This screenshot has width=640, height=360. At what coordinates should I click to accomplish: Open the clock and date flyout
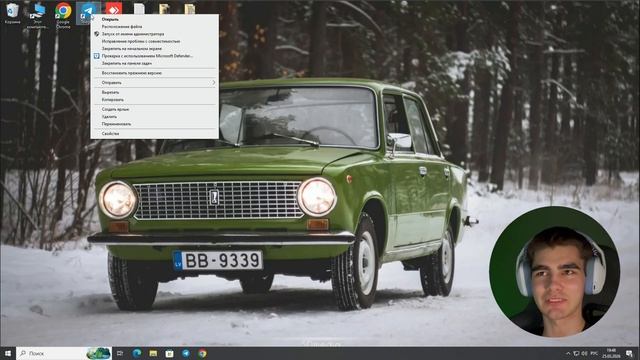[611, 353]
